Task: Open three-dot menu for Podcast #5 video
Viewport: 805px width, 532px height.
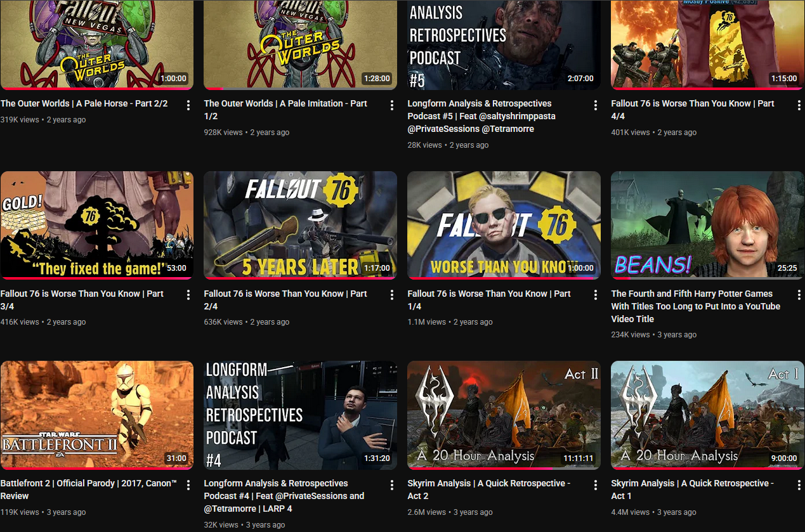Action: tap(596, 105)
